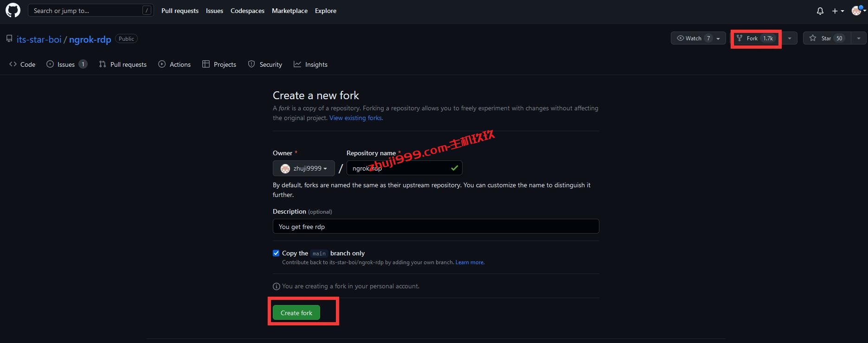Open the its-star-boi owner link
The height and width of the screenshot is (343, 868).
pos(39,39)
